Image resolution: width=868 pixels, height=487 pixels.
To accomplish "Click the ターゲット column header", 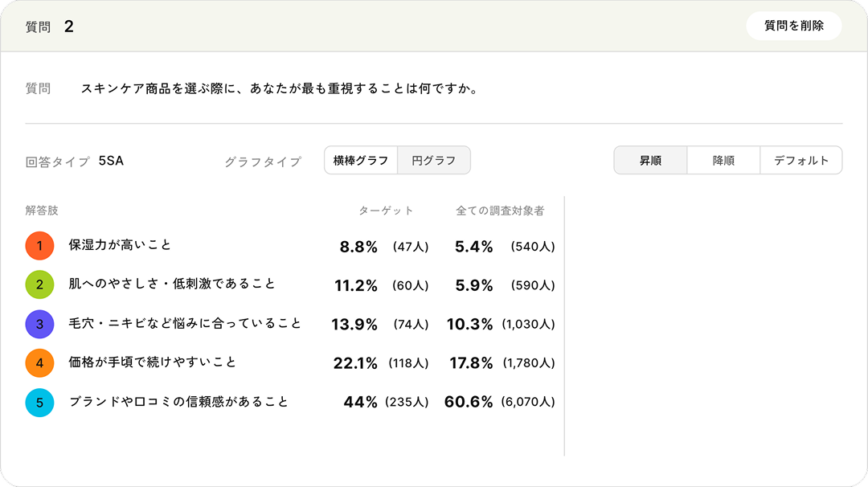I will point(386,211).
